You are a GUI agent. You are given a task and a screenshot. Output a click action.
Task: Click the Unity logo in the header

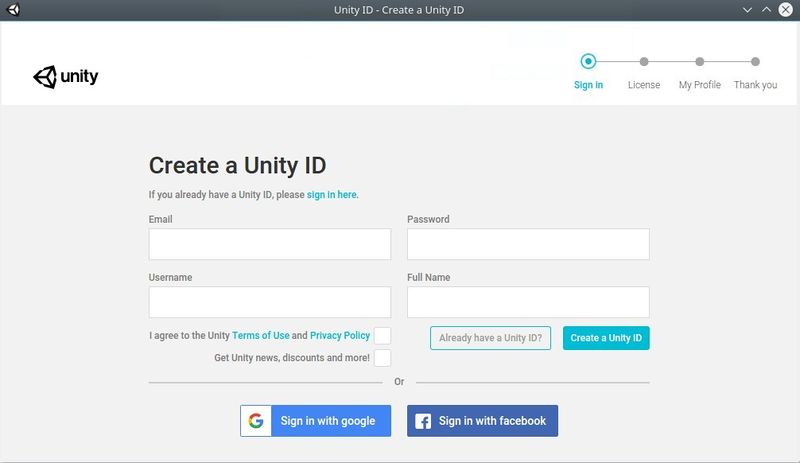(66, 77)
